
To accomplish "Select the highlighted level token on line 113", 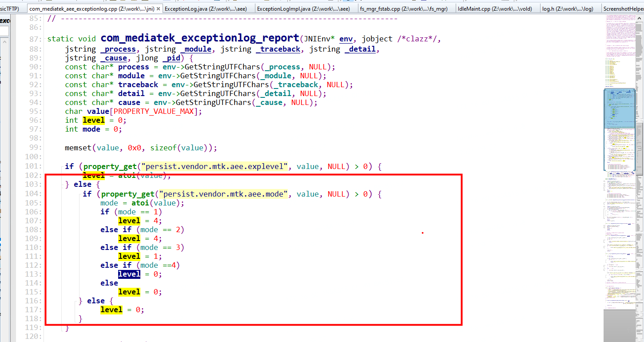I will [129, 274].
